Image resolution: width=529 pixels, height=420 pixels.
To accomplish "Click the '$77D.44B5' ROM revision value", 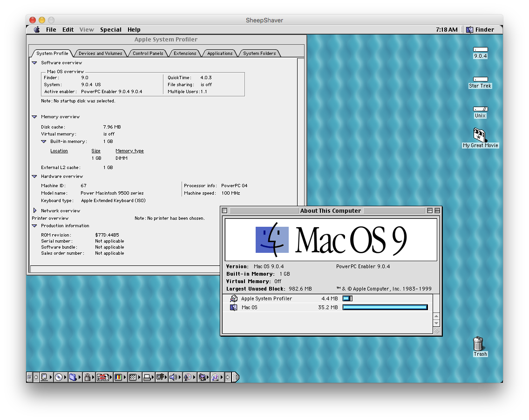I will (107, 235).
